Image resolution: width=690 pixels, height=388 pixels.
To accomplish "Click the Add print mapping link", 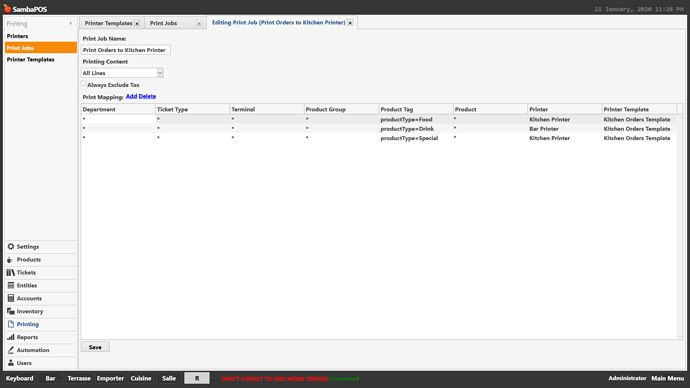I will pos(131,96).
